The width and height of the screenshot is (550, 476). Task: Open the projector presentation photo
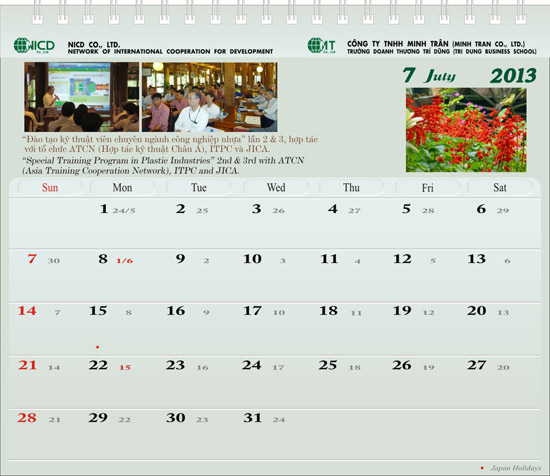tap(81, 97)
